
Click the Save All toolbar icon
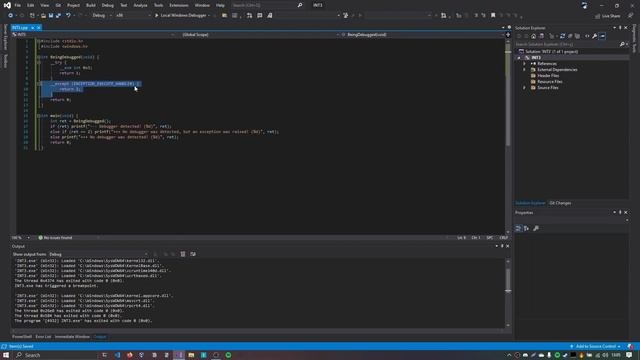tap(58, 16)
